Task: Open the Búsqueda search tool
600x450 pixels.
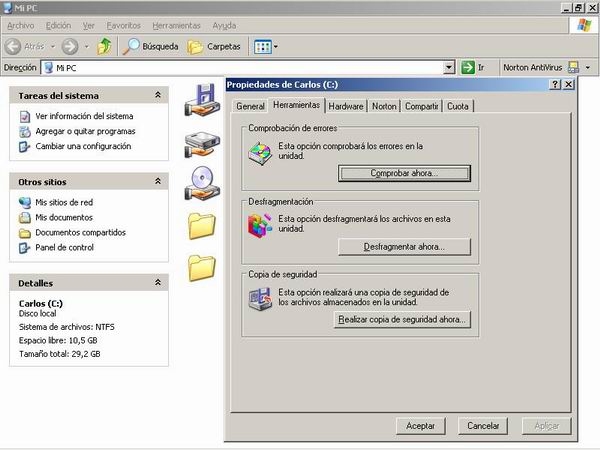Action: (x=150, y=46)
